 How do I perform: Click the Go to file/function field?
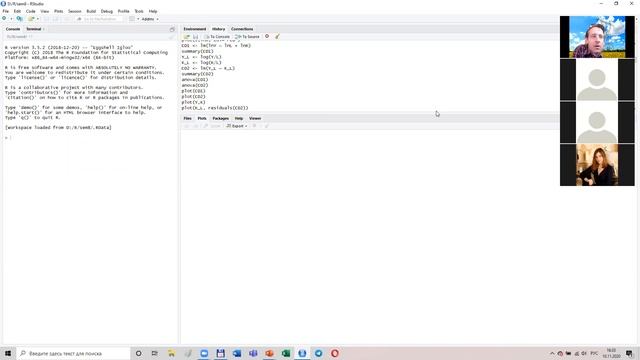[100, 19]
